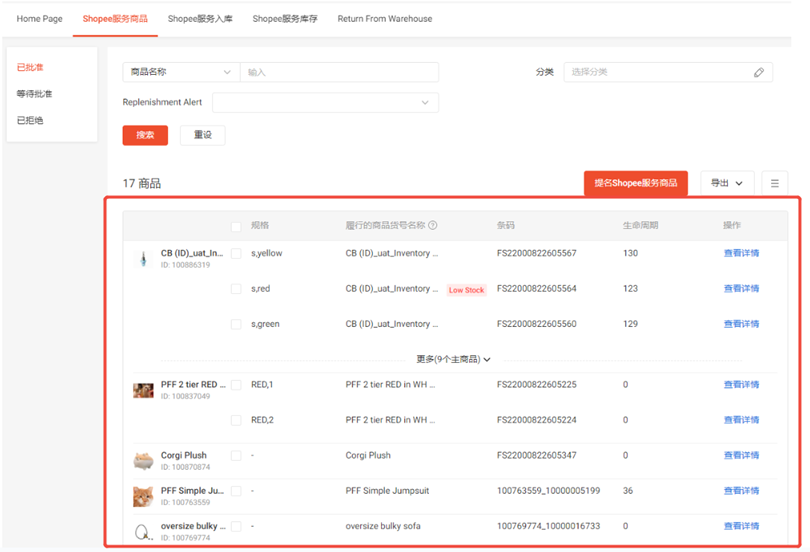This screenshot has width=810, height=552.
Task: Select the Shopee服务商品 tab
Action: tap(115, 19)
